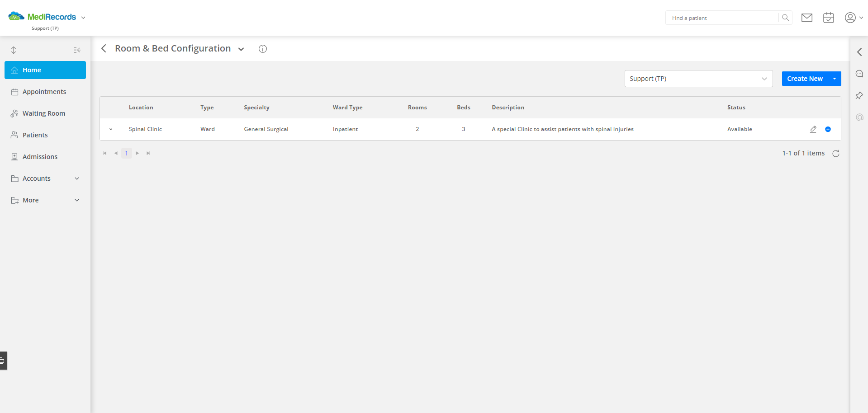The height and width of the screenshot is (413, 868).
Task: Go to next page of results
Action: coord(138,153)
